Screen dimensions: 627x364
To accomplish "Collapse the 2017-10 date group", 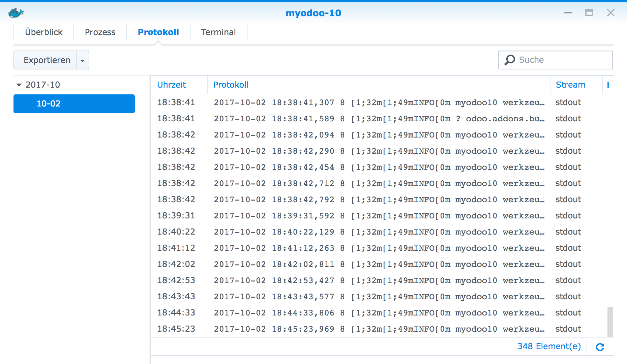I will [x=19, y=85].
